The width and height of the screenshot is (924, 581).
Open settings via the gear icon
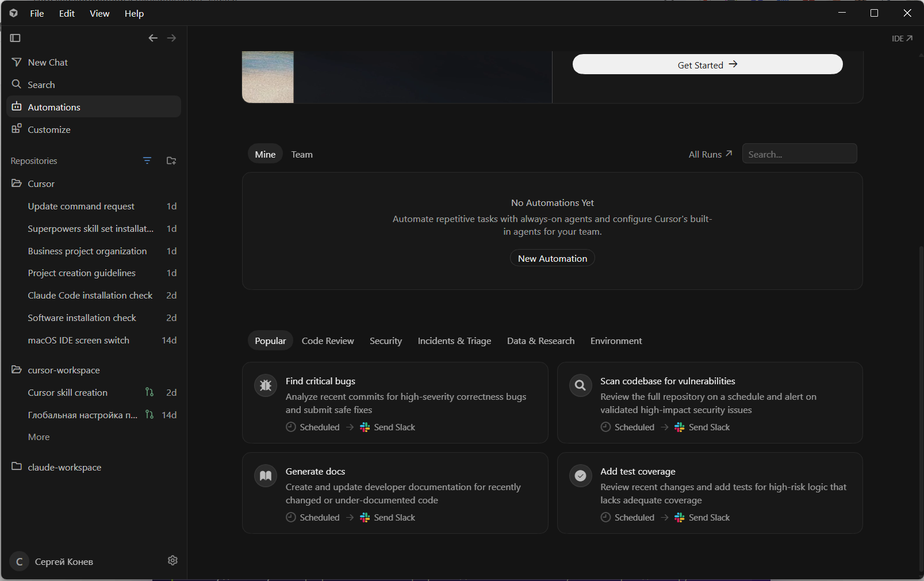(x=172, y=560)
